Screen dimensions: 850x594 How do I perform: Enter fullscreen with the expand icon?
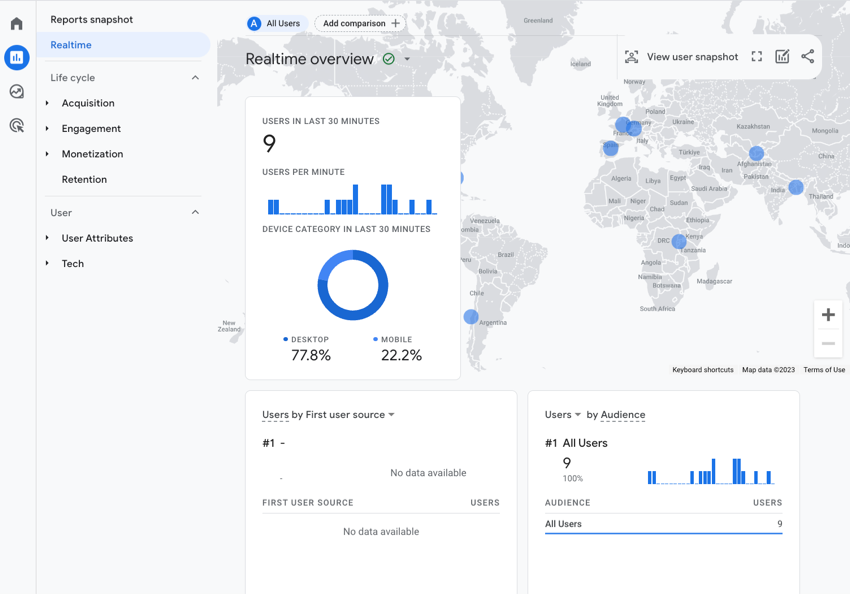[757, 57]
